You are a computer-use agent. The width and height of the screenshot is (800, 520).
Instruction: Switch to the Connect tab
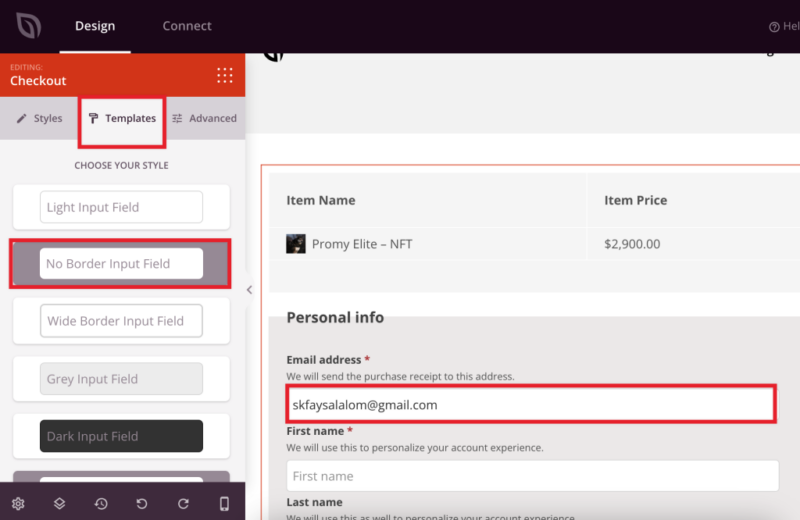(x=187, y=26)
